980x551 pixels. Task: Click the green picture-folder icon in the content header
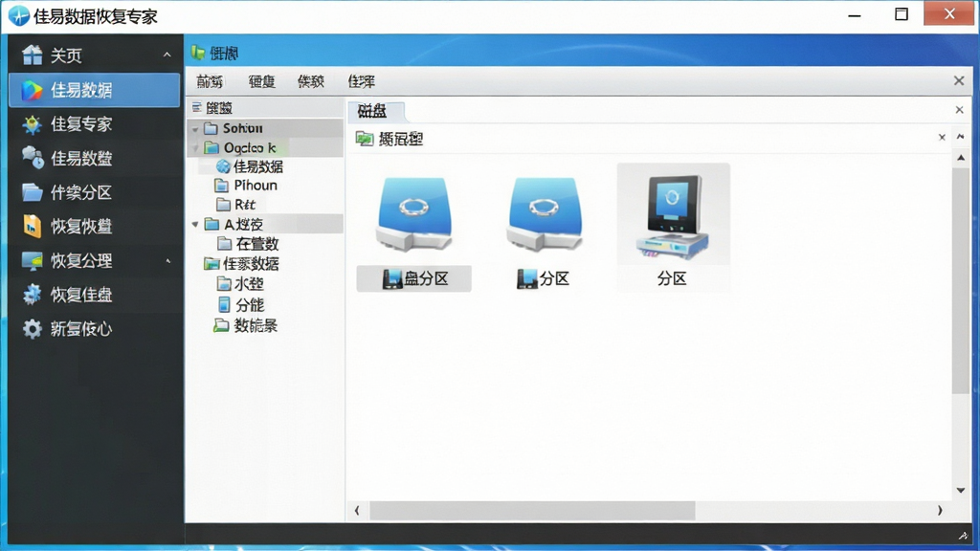point(365,138)
